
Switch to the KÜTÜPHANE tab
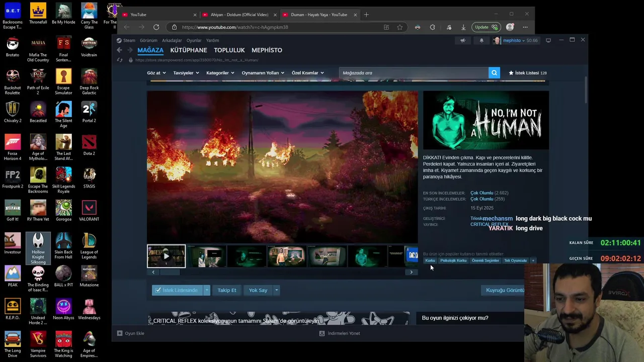click(189, 50)
